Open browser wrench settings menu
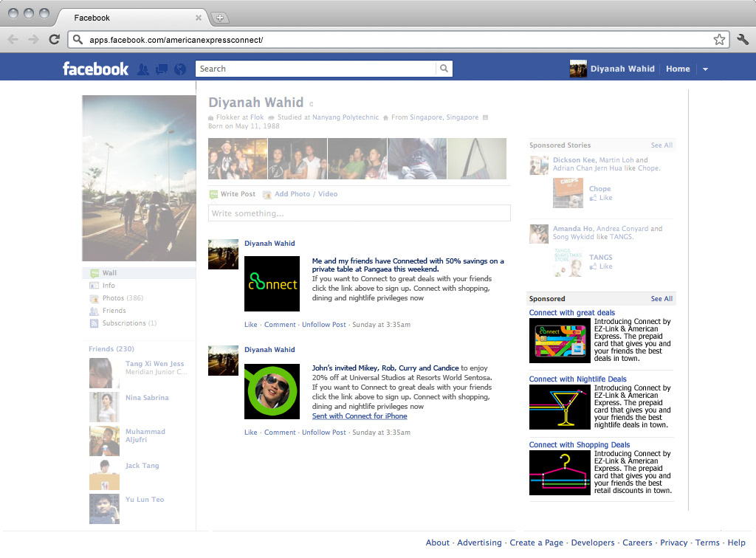This screenshot has height=558, width=756. (743, 40)
